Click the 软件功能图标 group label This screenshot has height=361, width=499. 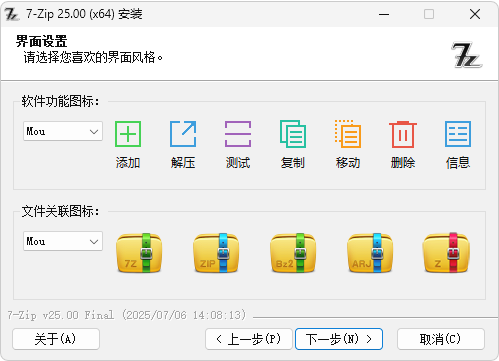(x=60, y=101)
